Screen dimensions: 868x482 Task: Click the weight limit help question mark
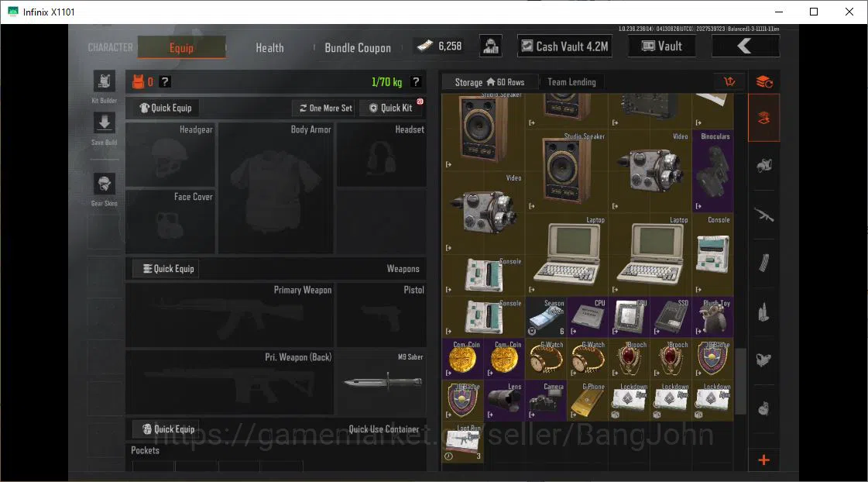pyautogui.click(x=416, y=82)
